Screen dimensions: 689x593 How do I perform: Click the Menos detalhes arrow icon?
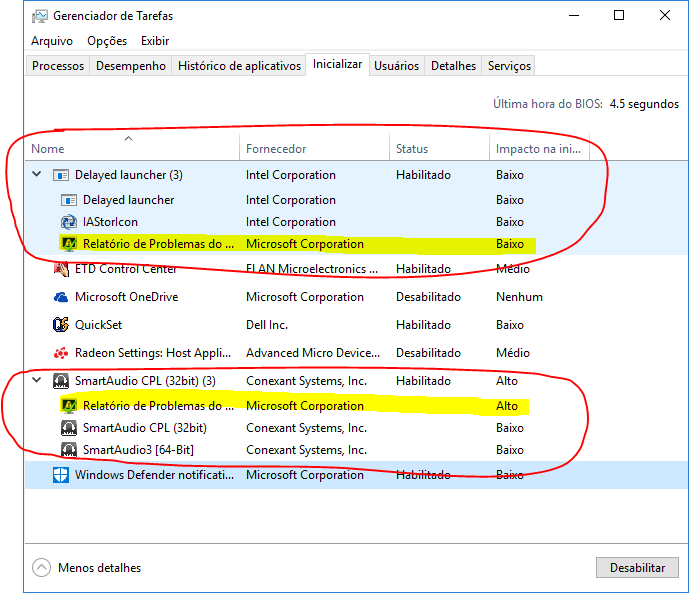click(x=41, y=568)
